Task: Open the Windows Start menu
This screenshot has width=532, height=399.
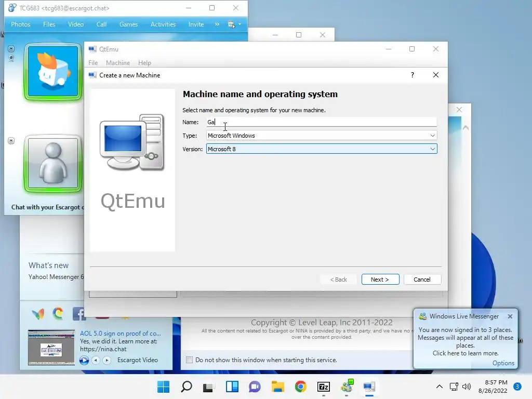Action: tap(163, 387)
